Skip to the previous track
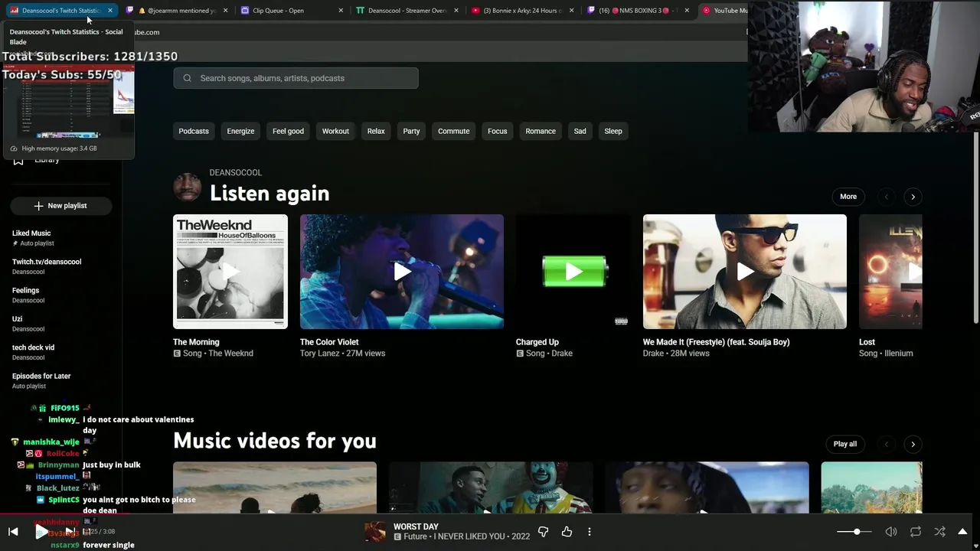Viewport: 980px width, 551px height. pyautogui.click(x=13, y=532)
